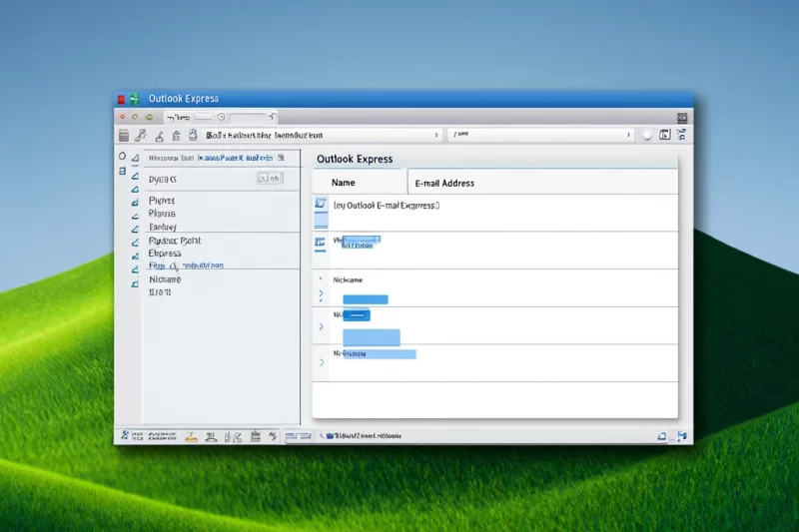Click the green app icon in the title bar
This screenshot has height=532, width=799.
[135, 99]
